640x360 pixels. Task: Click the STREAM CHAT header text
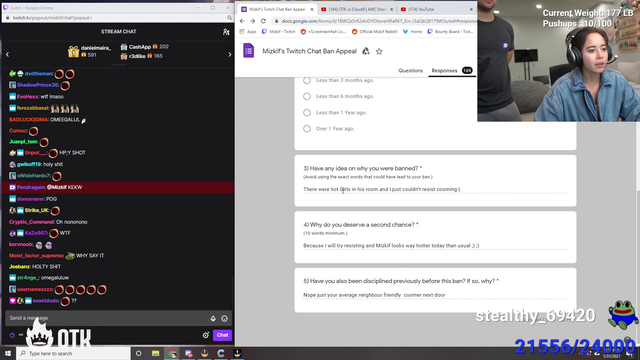click(x=118, y=31)
